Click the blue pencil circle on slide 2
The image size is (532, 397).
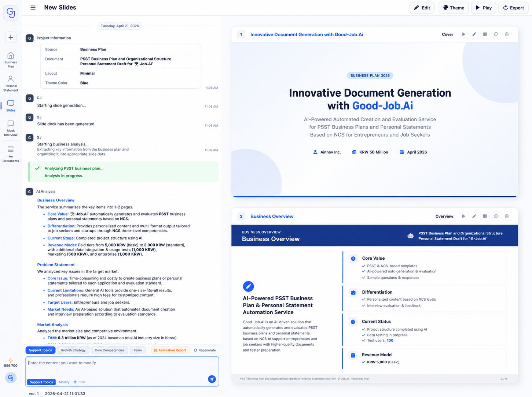(248, 286)
